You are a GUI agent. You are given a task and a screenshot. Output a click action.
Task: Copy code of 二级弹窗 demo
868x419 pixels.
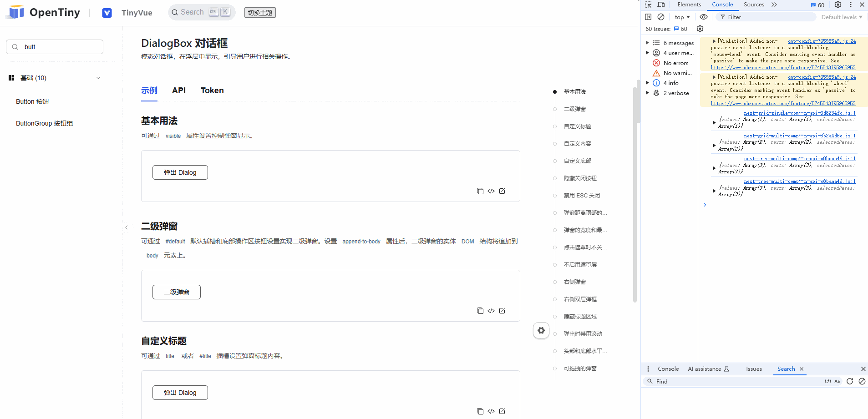(480, 311)
